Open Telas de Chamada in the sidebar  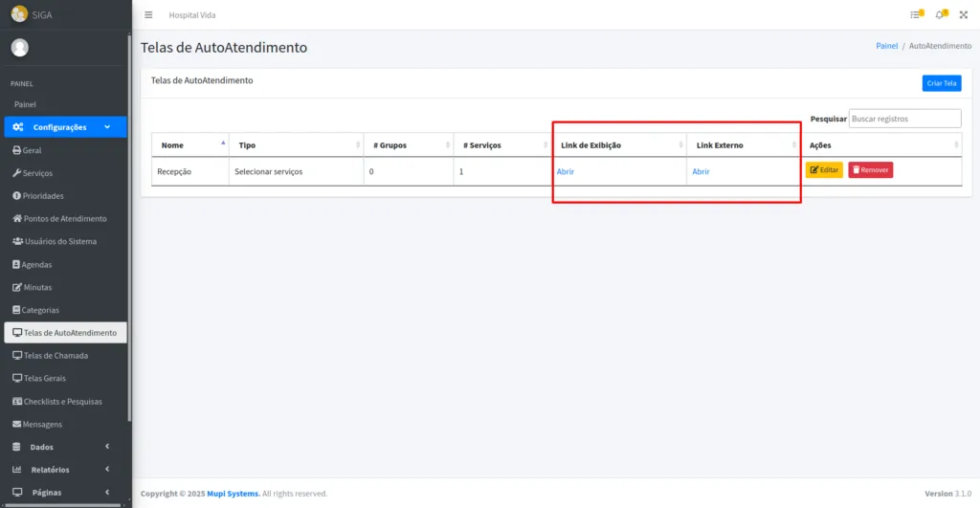point(56,356)
